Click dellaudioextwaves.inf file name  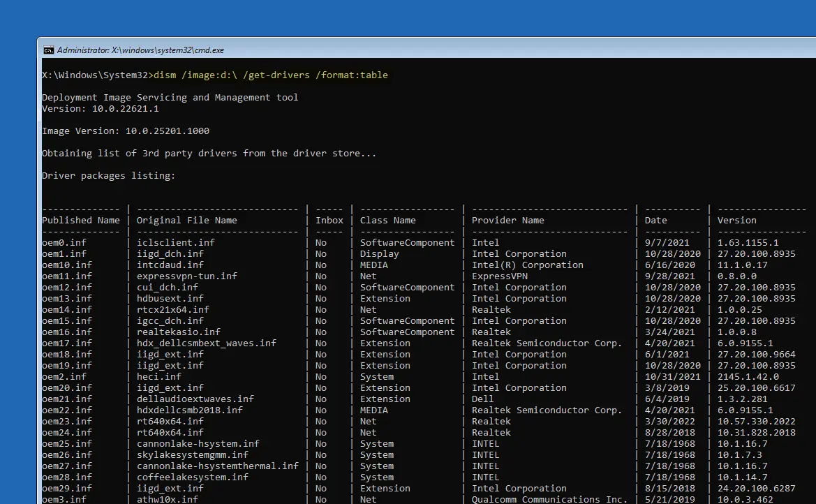(x=195, y=399)
